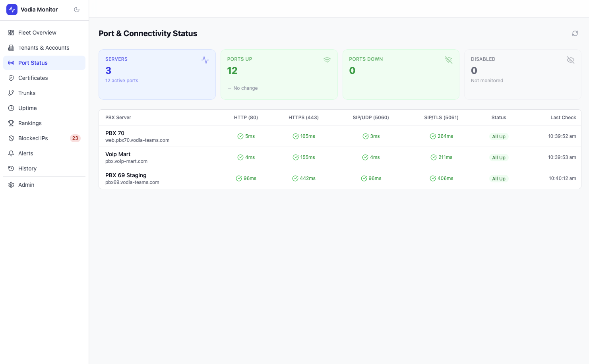Toggle dark mode with the moon icon
The width and height of the screenshot is (589, 364).
point(77,10)
